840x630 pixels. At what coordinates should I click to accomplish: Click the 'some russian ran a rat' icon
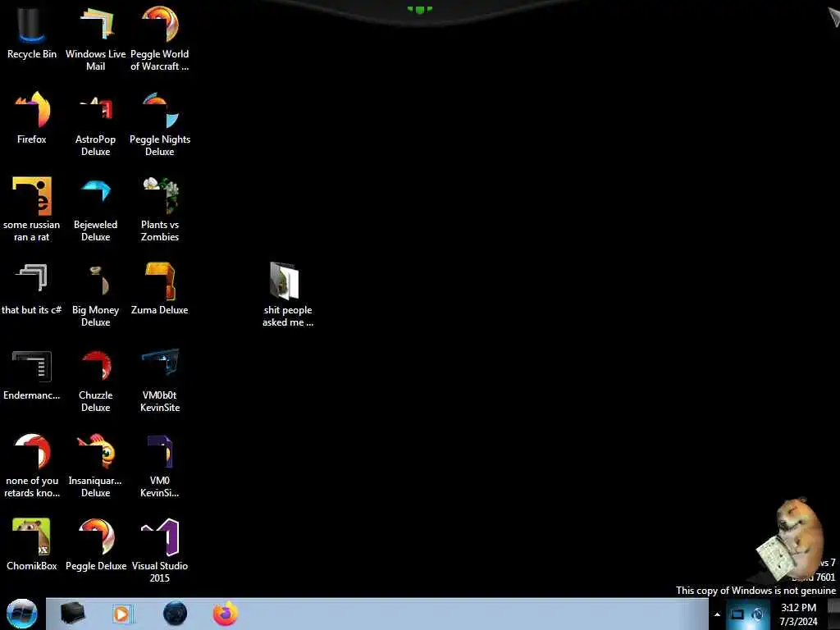click(x=32, y=209)
